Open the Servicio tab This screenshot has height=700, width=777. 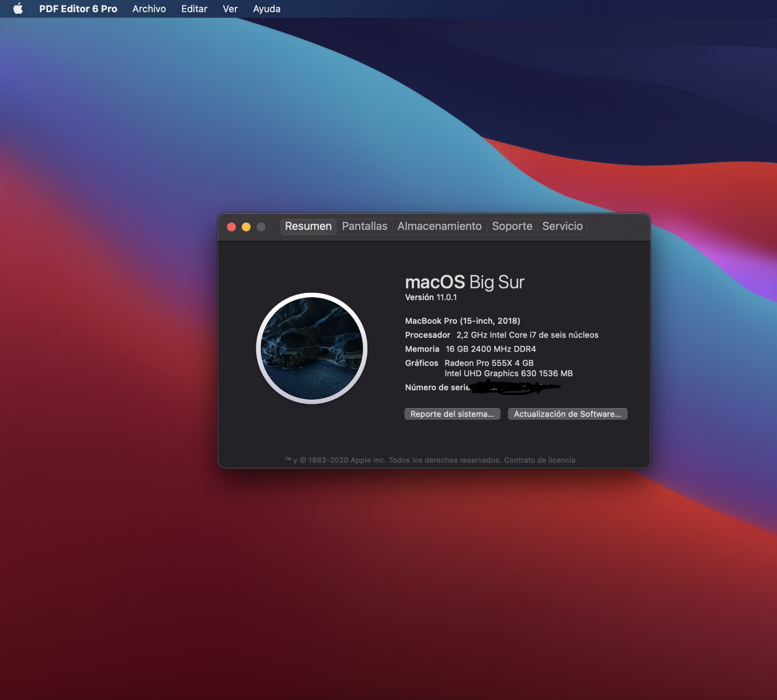pos(562,226)
